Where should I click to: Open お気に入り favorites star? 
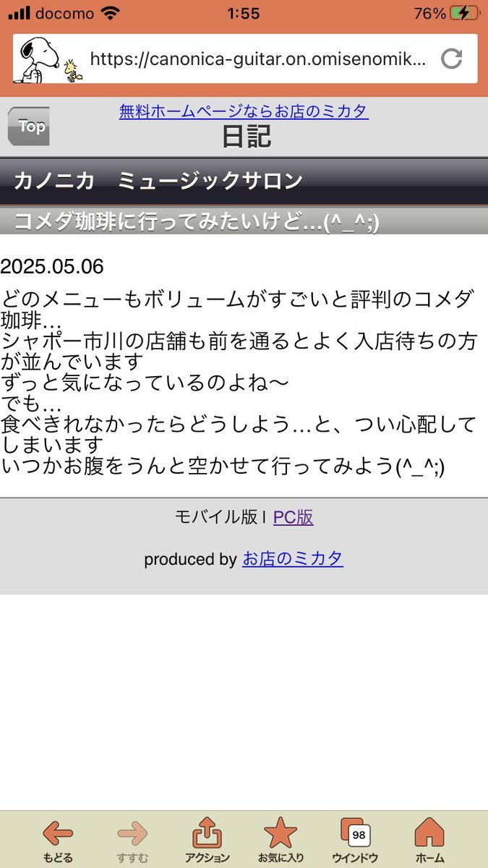point(281,841)
